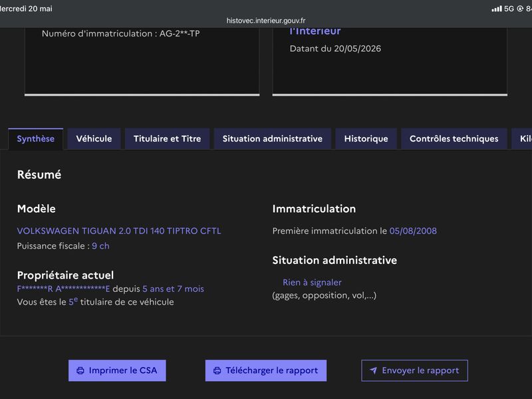This screenshot has height=399, width=532.
Task: Select the Situation administrative tab
Action: coord(273,139)
